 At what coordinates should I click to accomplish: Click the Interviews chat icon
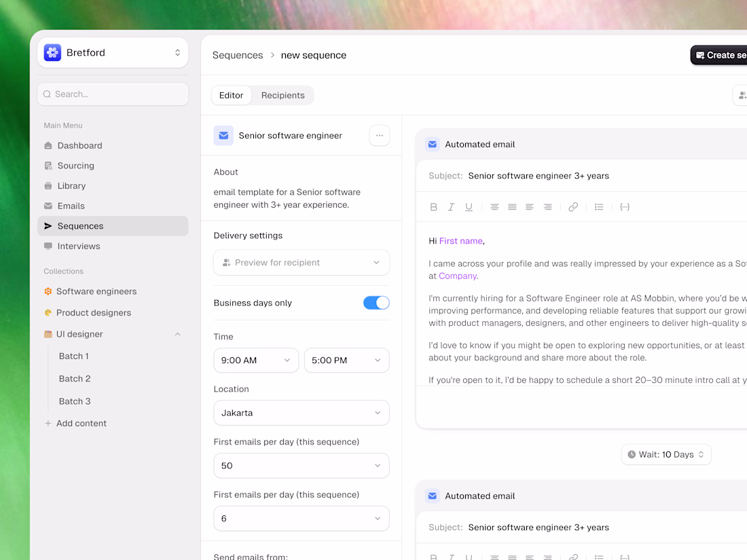48,246
